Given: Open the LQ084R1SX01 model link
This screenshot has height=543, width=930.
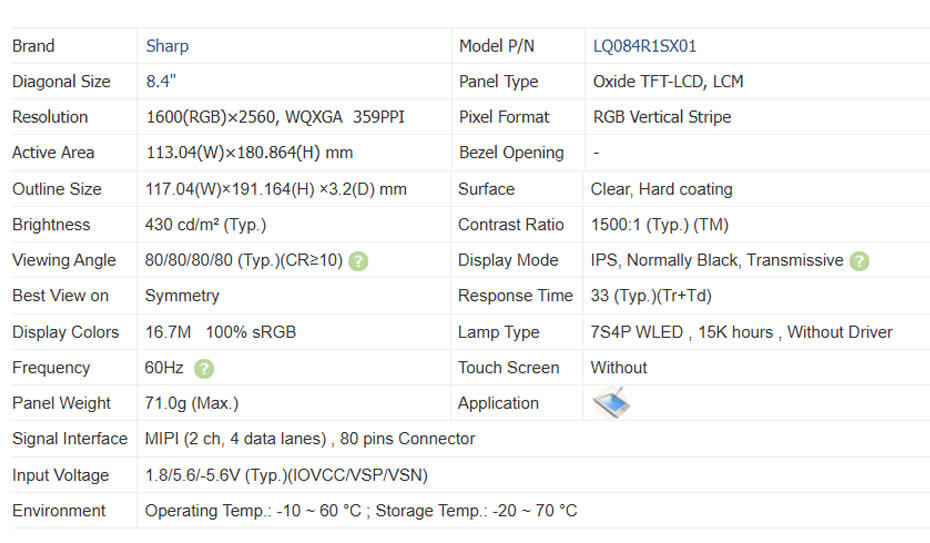Looking at the screenshot, I should coord(644,46).
